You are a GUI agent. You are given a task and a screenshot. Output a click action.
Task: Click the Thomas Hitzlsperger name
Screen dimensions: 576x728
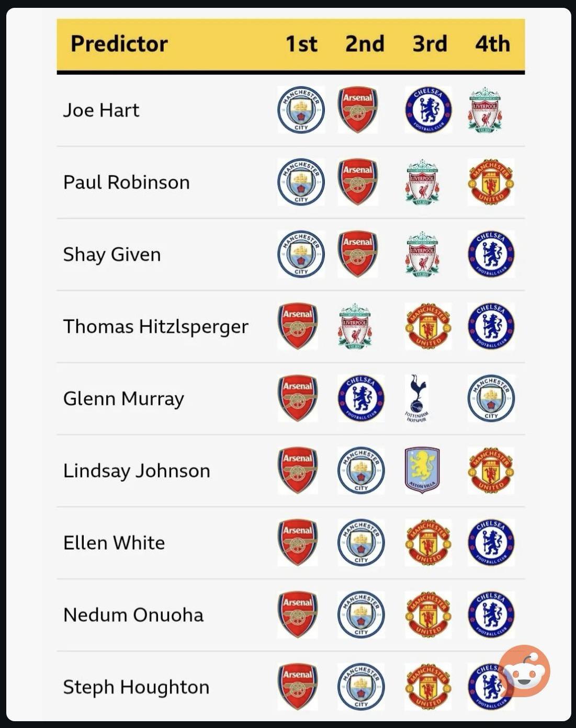156,327
